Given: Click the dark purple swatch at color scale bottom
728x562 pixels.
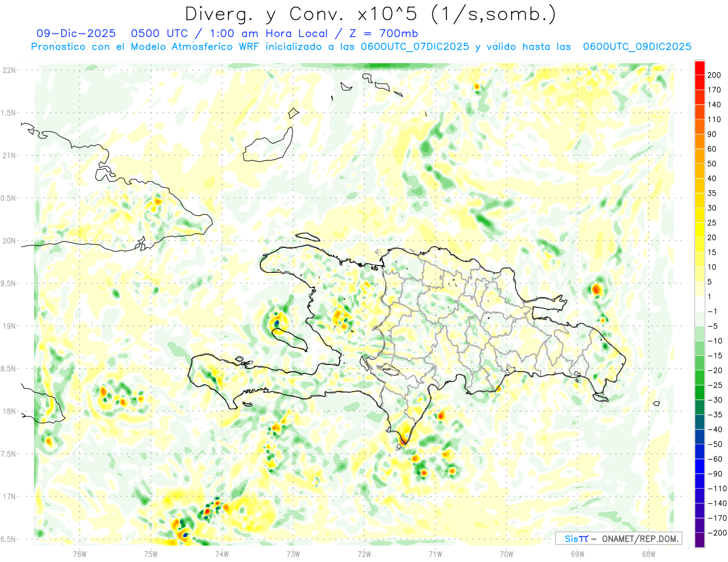Looking at the screenshot, I should tap(699, 540).
